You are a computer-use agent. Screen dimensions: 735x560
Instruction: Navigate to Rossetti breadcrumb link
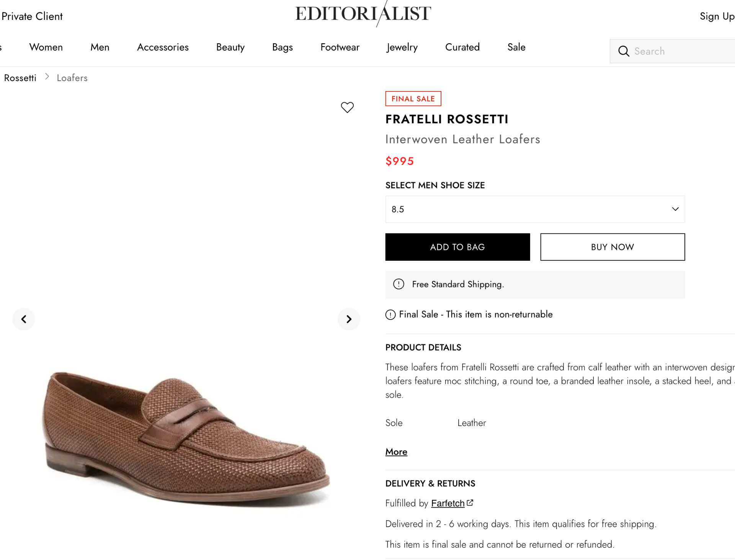[x=20, y=78]
